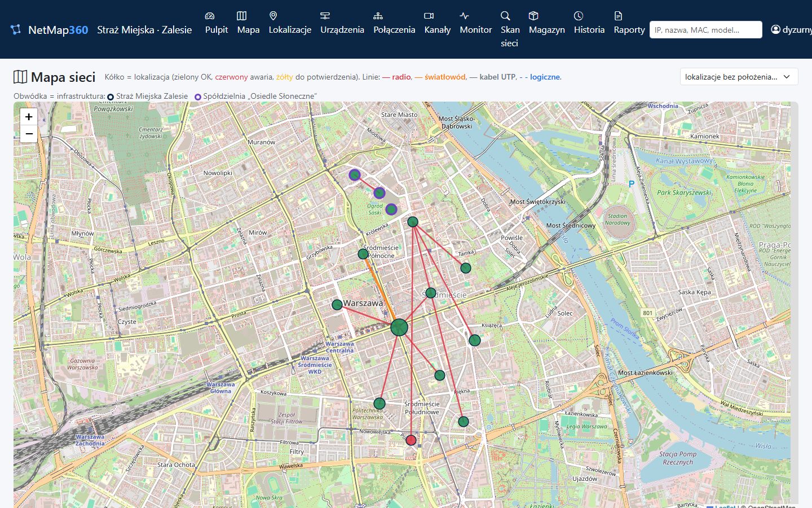Open the Historia clock icon

[x=579, y=16]
